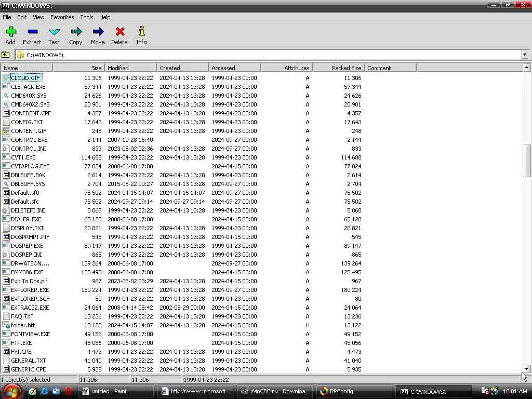
Task: Switch to microsoft.com browser taskbar window
Action: [x=195, y=392]
